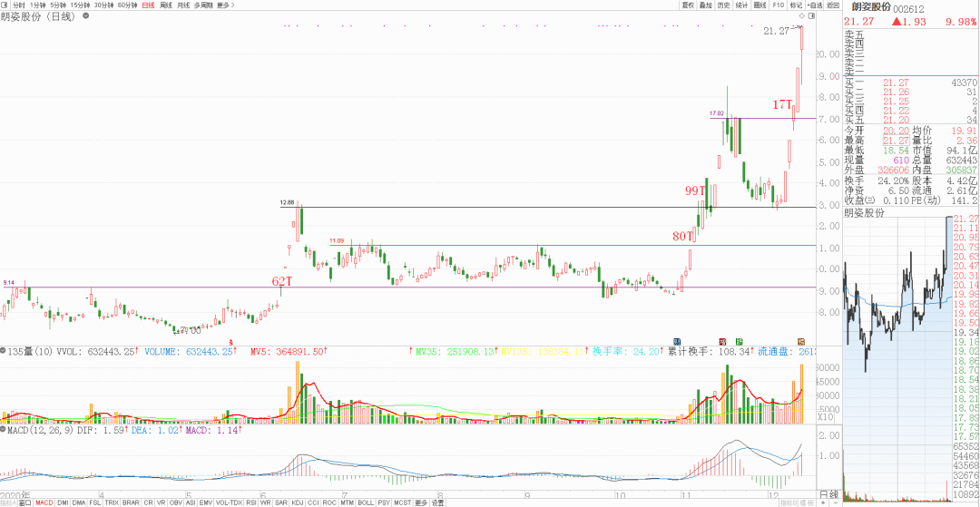Viewport: 980px width, 507px height.
Task: Select the FSL indicator tab
Action: [95, 502]
